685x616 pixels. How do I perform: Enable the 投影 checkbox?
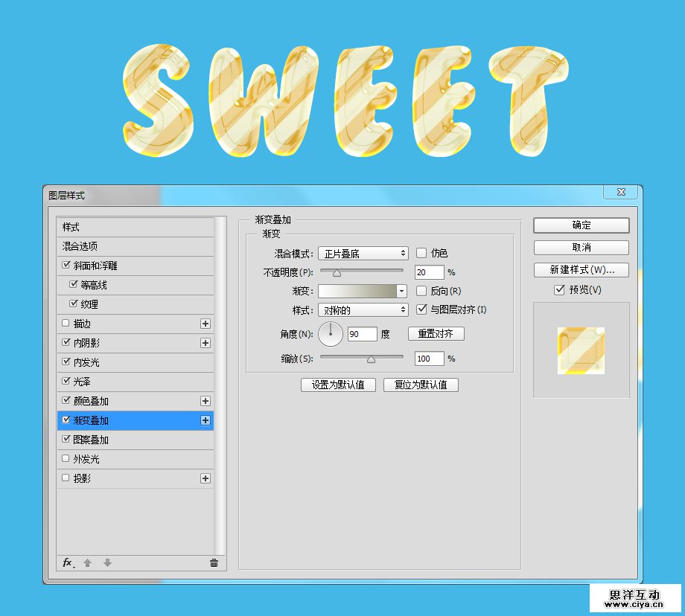pyautogui.click(x=66, y=478)
